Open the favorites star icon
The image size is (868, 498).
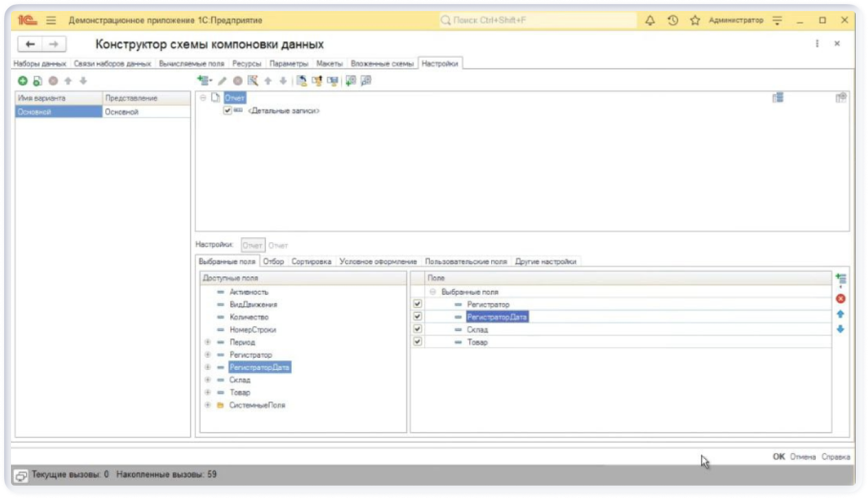coord(695,21)
